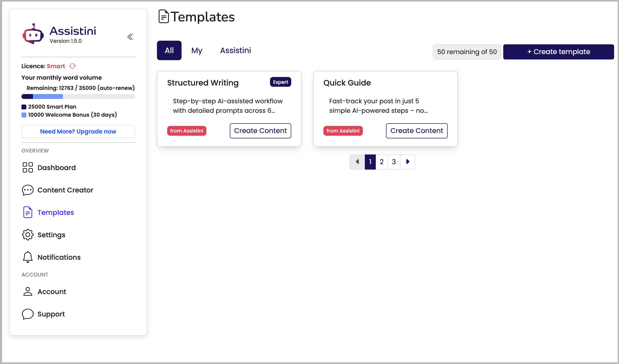Click the Quick Guide description text
Screen dimensions: 619x364
click(378, 106)
